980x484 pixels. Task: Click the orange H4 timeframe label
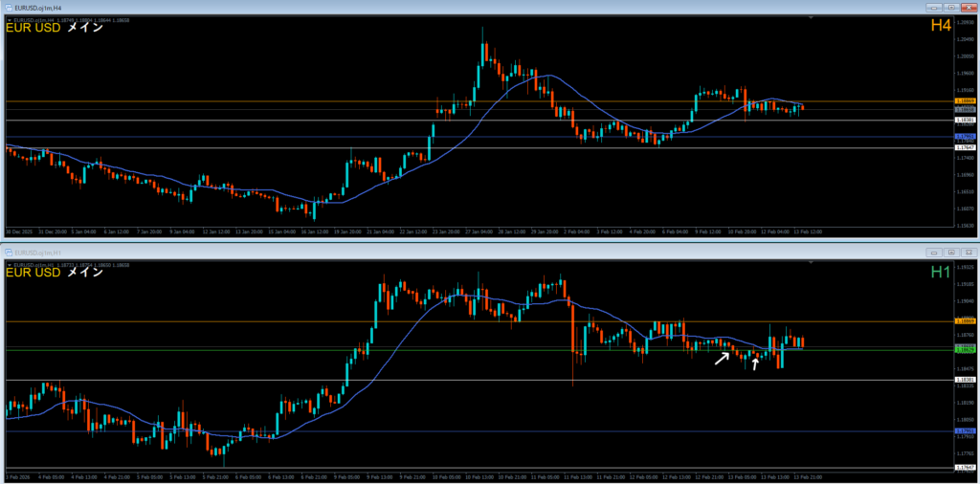[941, 26]
